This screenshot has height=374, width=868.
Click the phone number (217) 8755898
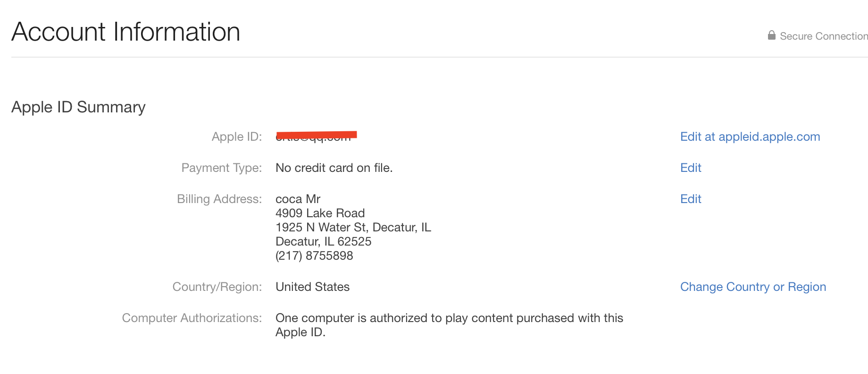tap(314, 255)
